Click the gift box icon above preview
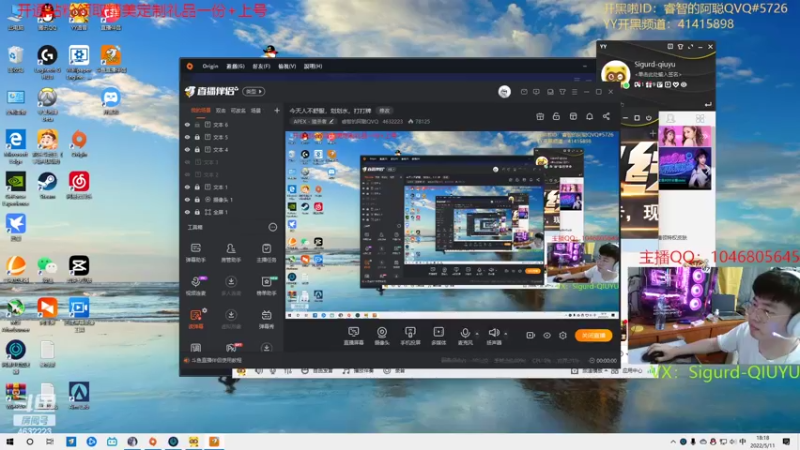 point(540,116)
